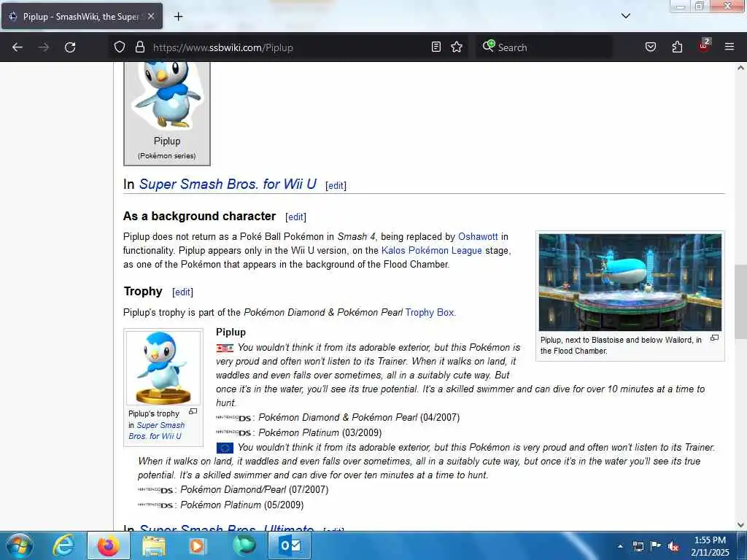This screenshot has width=747, height=560.
Task: Edit the Trophy section
Action: click(183, 292)
